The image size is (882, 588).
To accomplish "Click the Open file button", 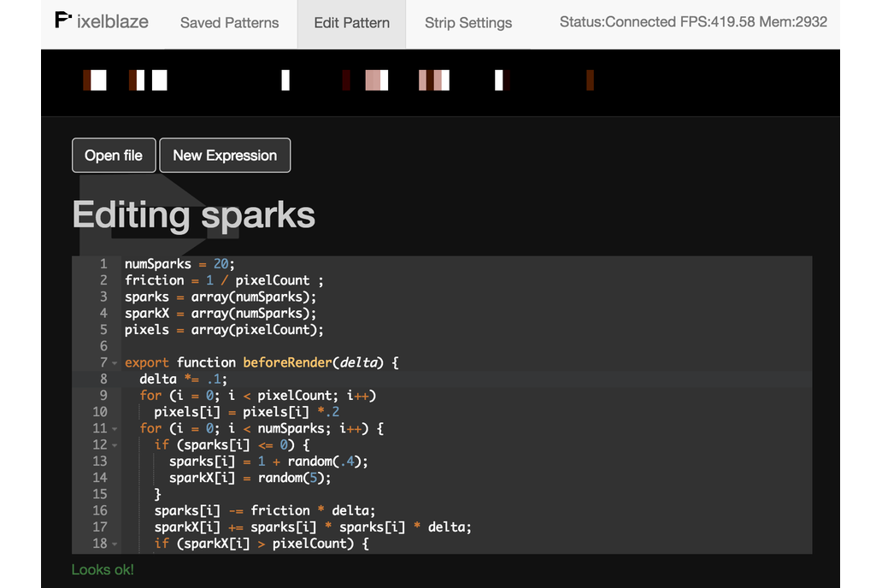I will coord(114,156).
